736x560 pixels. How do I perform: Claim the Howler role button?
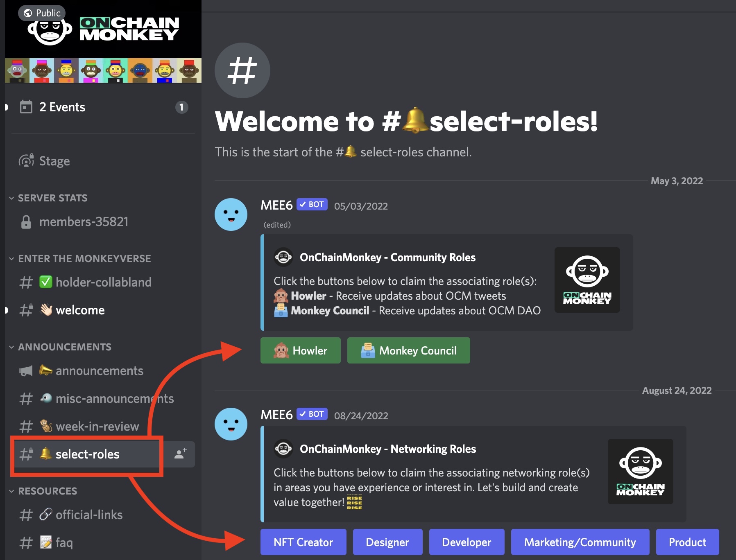(301, 350)
